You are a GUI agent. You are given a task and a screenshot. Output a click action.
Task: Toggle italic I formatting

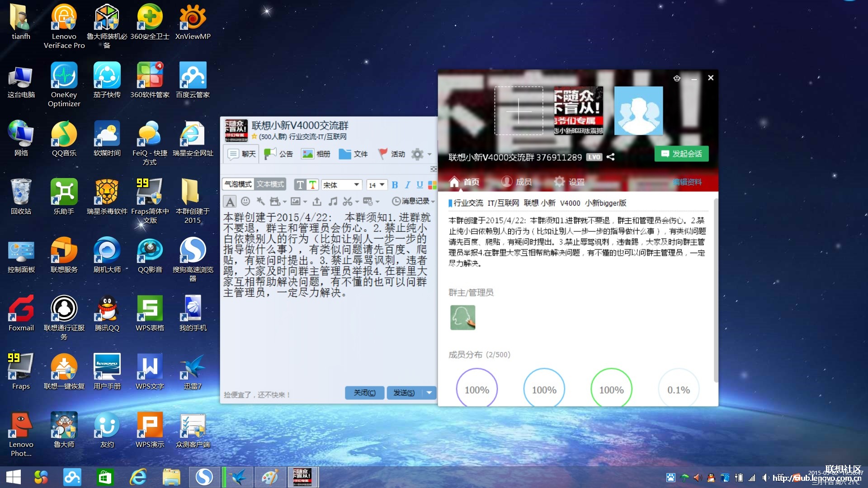(407, 185)
